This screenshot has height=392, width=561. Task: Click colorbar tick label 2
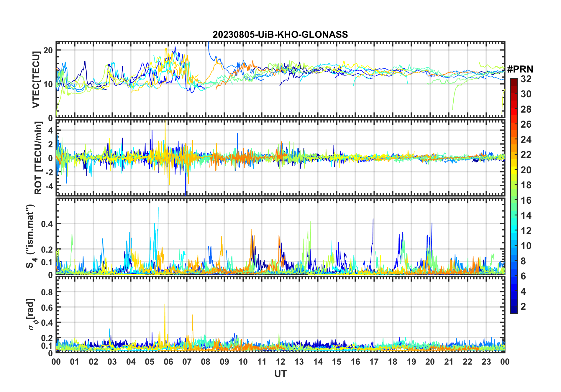(523, 307)
